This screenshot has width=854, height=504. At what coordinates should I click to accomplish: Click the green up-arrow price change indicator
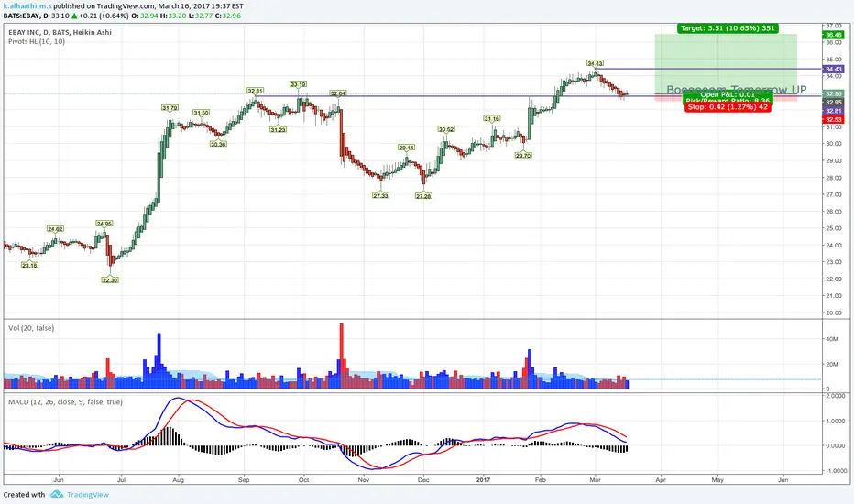pyautogui.click(x=74, y=16)
